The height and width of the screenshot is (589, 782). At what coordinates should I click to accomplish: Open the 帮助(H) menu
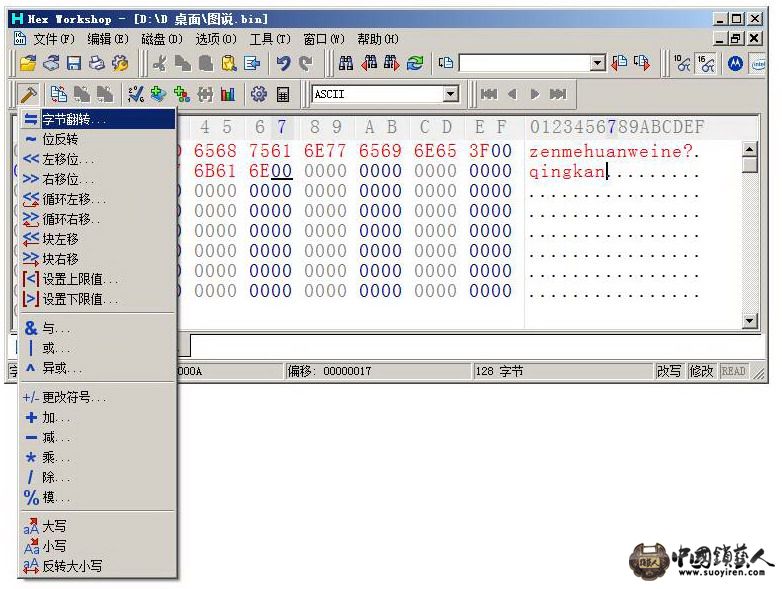[x=378, y=39]
